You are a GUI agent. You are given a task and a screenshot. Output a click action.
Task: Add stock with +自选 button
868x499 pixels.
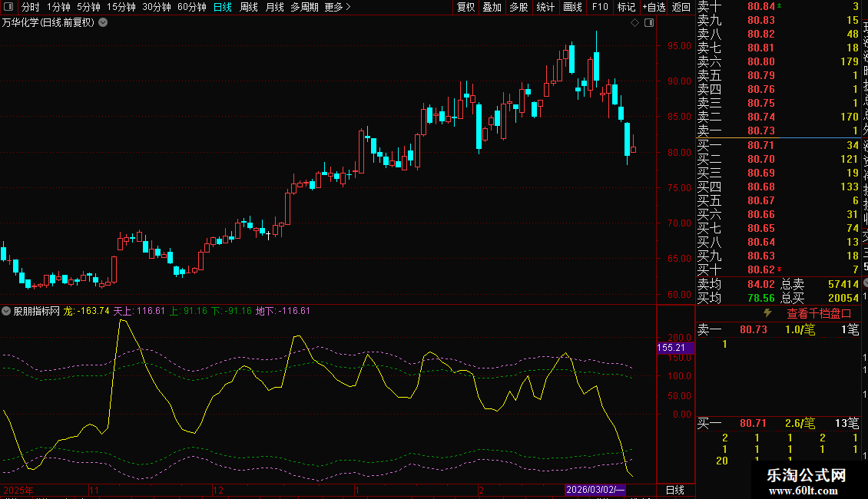[654, 7]
